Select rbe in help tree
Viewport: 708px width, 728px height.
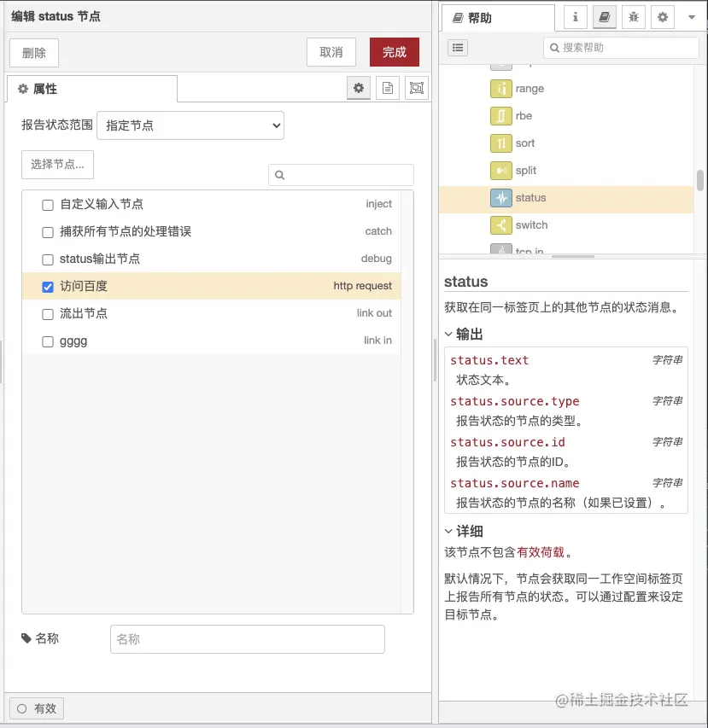(x=524, y=115)
